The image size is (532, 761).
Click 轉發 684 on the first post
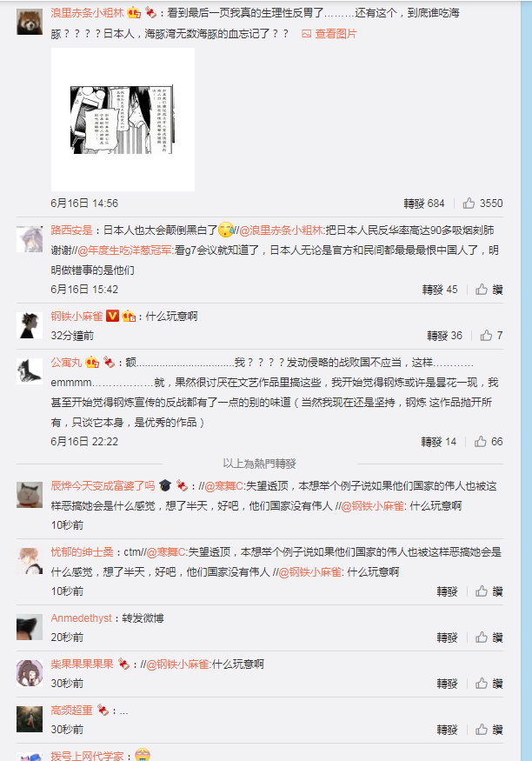[x=424, y=204]
